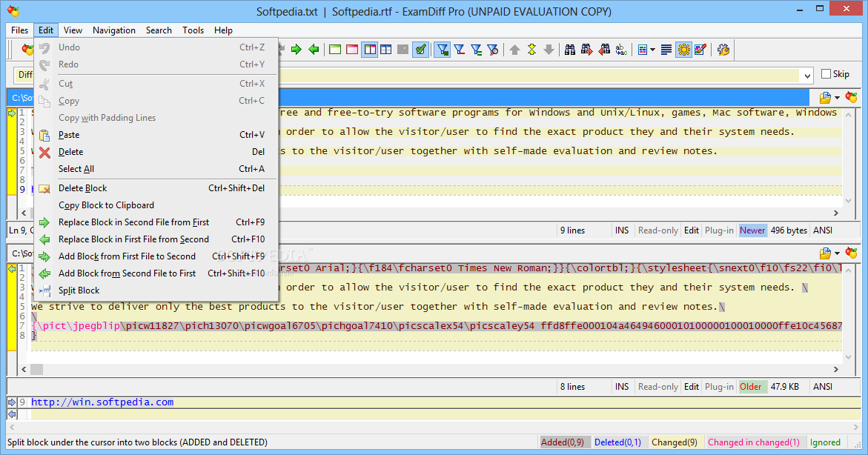Toggle the yellow sun toolbar button
Viewport: 868px width, 455px height.
click(683, 50)
